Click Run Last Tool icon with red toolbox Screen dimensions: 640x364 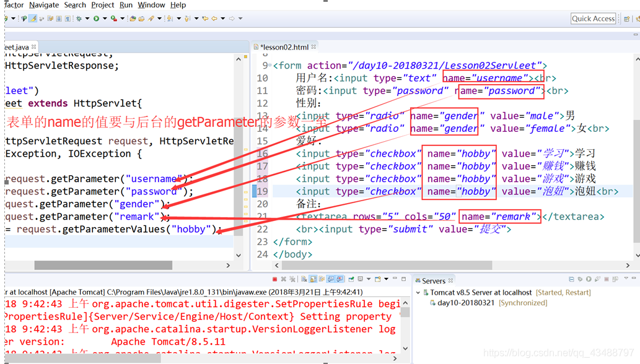pyautogui.click(x=114, y=19)
